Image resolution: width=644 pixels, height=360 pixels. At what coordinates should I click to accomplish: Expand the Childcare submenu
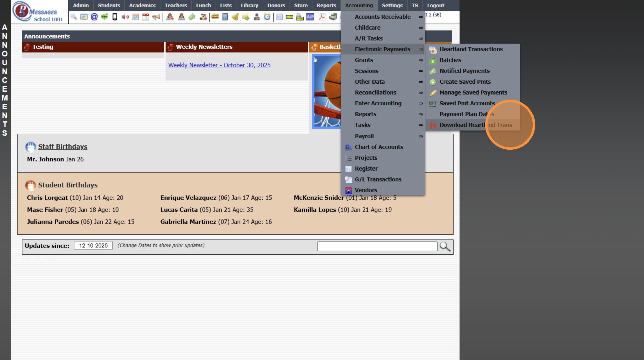coord(383,28)
